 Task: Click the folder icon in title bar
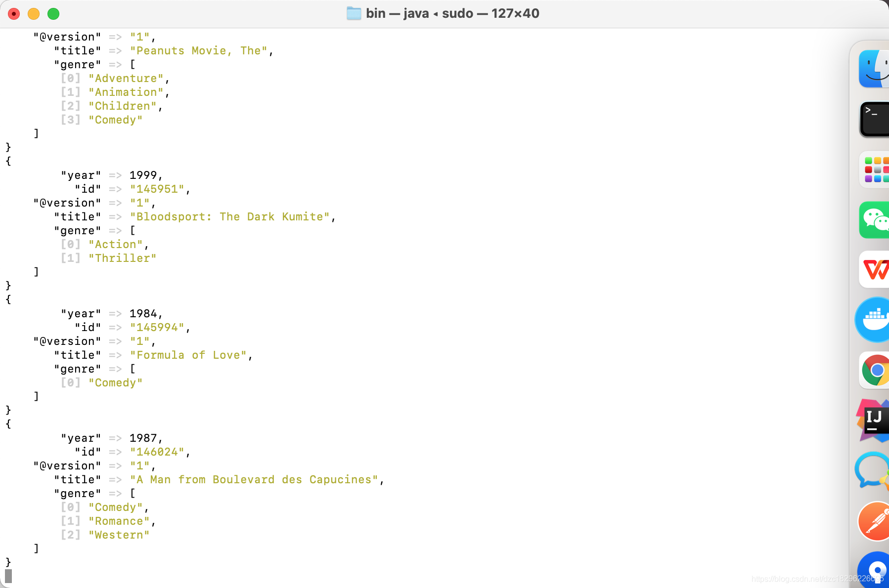(x=354, y=13)
